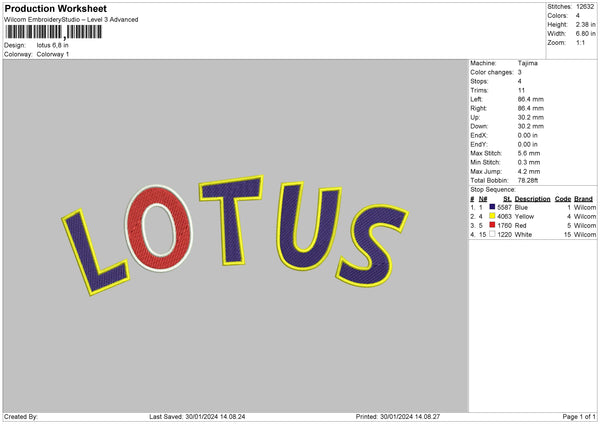Click the Total Bobbin value '78.28ft'
The width and height of the screenshot is (600, 424).
click(528, 180)
